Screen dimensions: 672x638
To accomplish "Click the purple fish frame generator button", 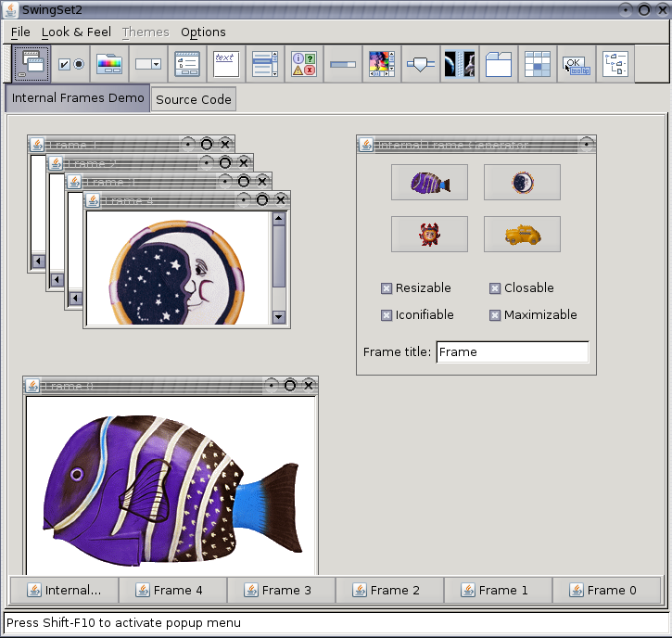I will pyautogui.click(x=429, y=183).
